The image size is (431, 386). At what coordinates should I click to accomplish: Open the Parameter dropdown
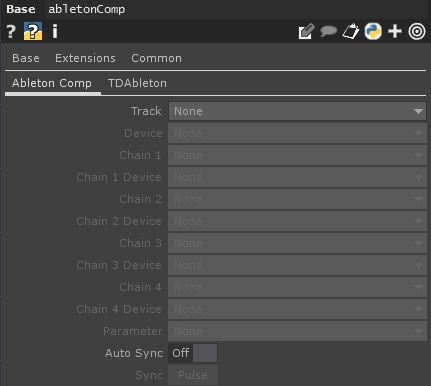tap(297, 331)
